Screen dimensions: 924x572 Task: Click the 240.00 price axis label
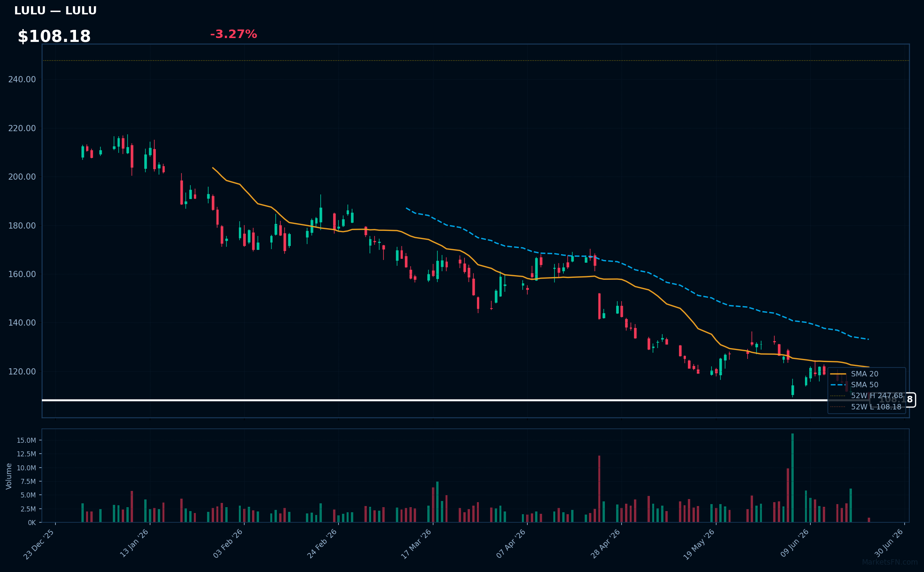[22, 79]
